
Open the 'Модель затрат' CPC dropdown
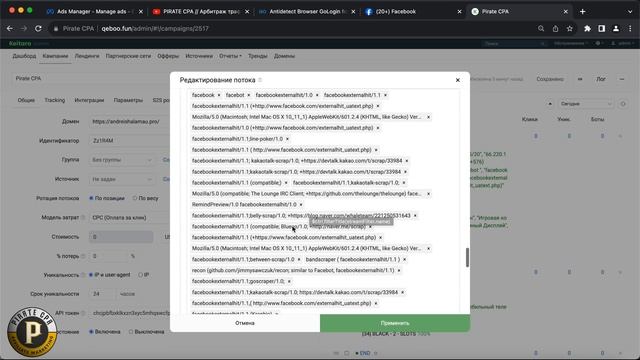[x=130, y=218]
